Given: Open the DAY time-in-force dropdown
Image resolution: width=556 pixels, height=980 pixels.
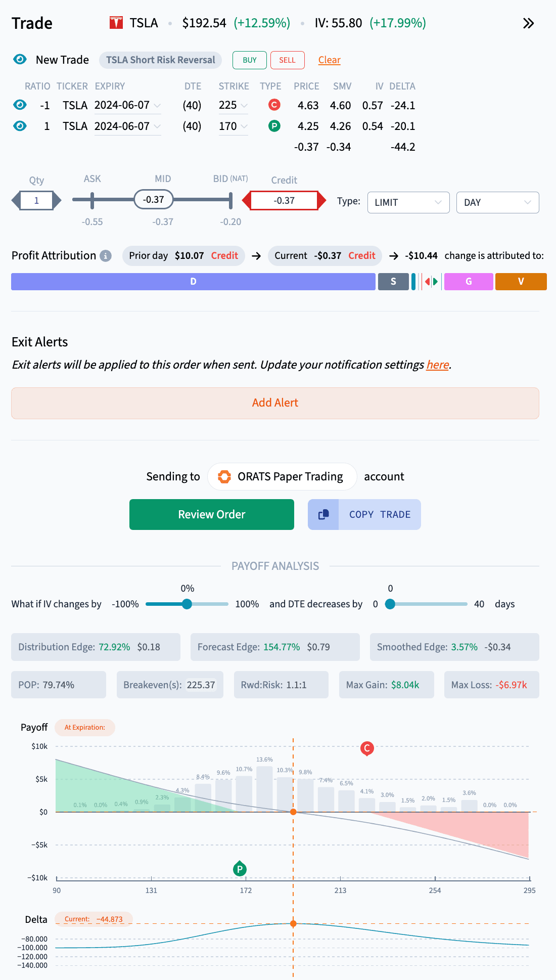Looking at the screenshot, I should [498, 202].
